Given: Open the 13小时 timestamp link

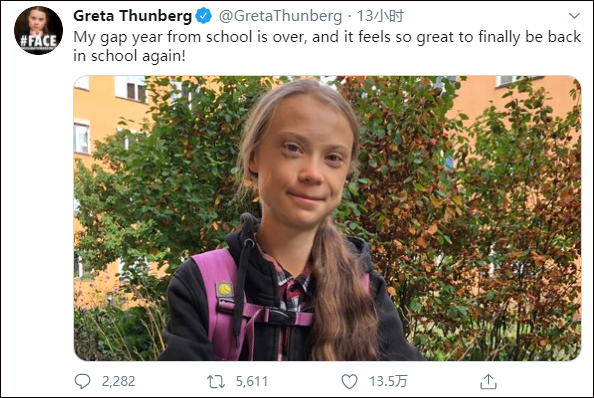Looking at the screenshot, I should point(380,16).
